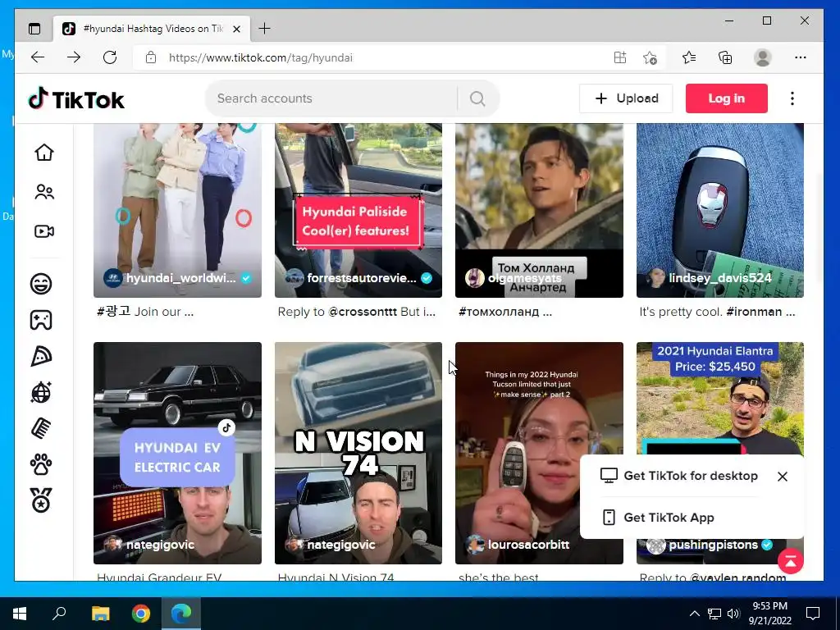The image size is (840, 630).
Task: Click the Microsoft Edge taskbar icon
Action: pyautogui.click(x=181, y=614)
